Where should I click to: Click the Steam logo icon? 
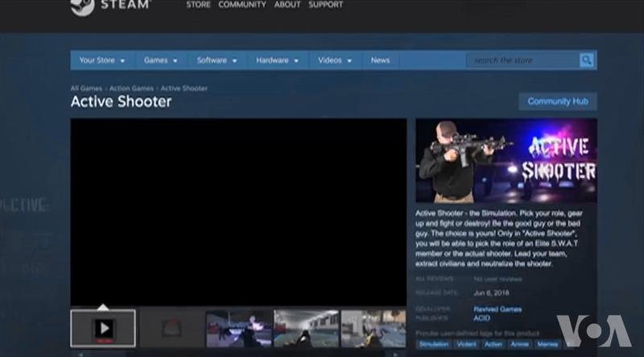tap(82, 6)
